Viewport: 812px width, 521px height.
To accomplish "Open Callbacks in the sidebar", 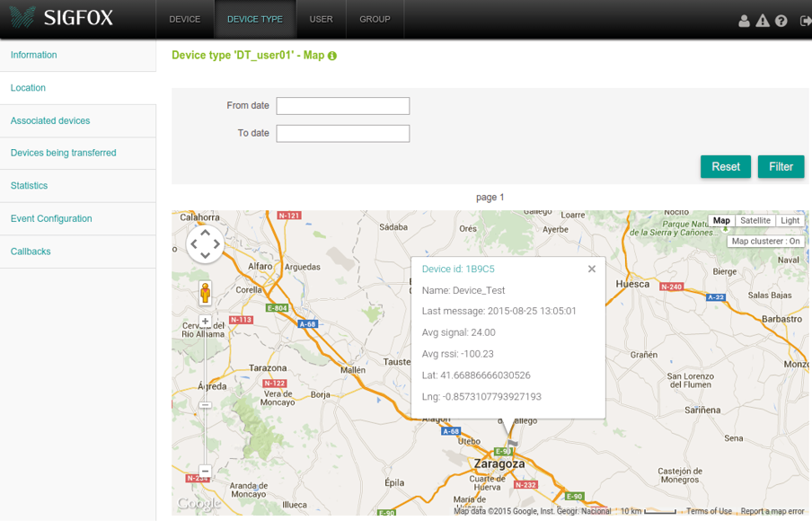I will tap(77, 252).
